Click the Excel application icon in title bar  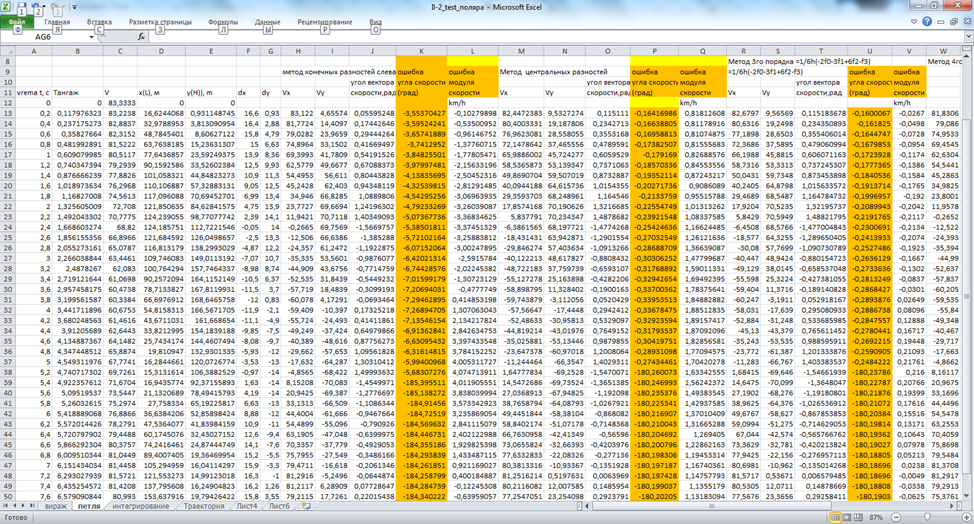click(x=8, y=6)
